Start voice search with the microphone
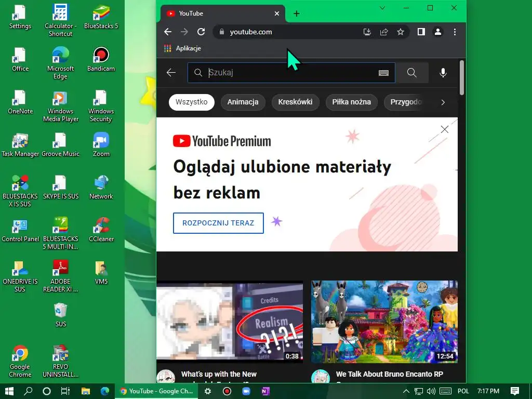This screenshot has width=532, height=399. point(443,73)
